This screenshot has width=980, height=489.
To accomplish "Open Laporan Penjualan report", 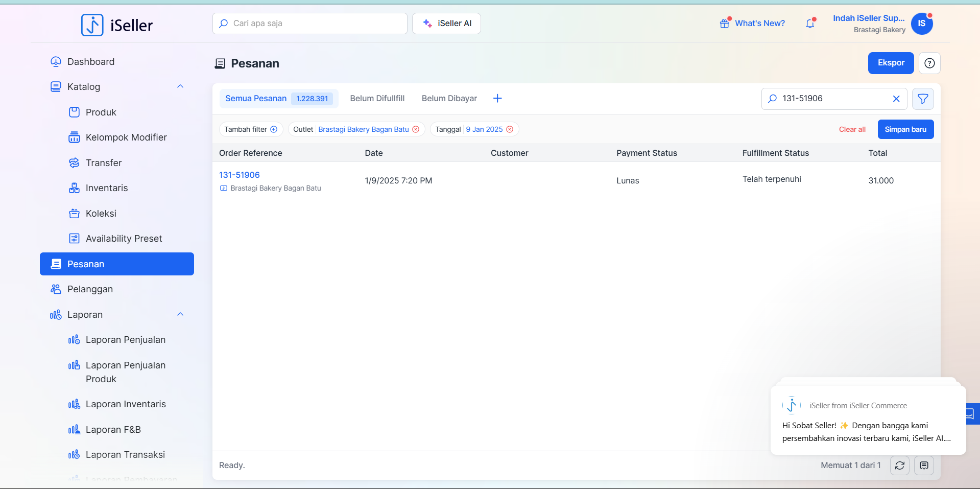I will (126, 340).
